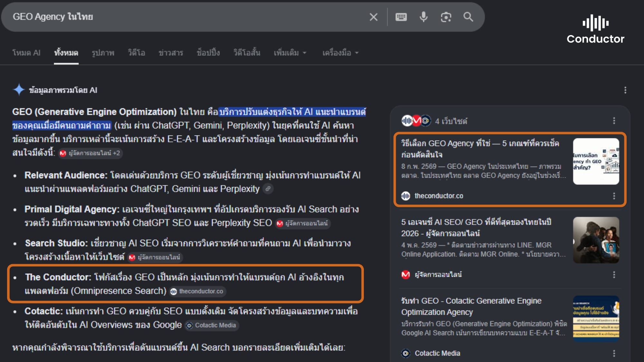Switch to the วิดีโอสั้น tab
This screenshot has height=362, width=644.
point(247,53)
